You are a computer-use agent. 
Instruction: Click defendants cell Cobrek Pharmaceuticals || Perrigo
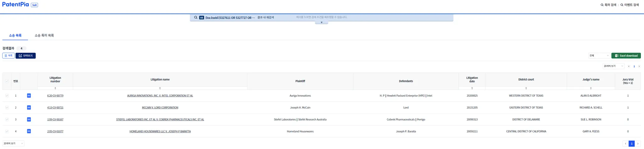coord(406,120)
